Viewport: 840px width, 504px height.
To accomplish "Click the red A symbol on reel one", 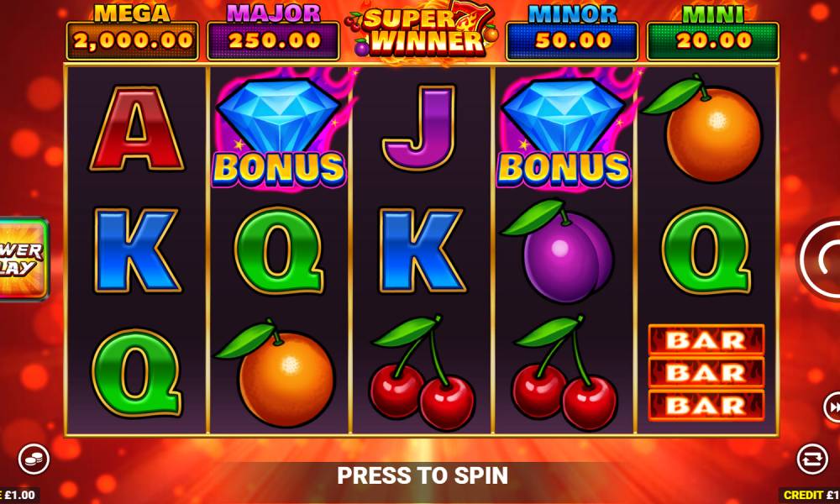I will (137, 129).
